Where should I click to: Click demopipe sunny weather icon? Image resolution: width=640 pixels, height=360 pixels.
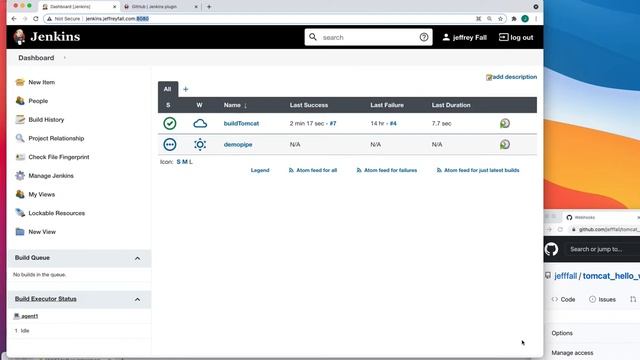200,144
